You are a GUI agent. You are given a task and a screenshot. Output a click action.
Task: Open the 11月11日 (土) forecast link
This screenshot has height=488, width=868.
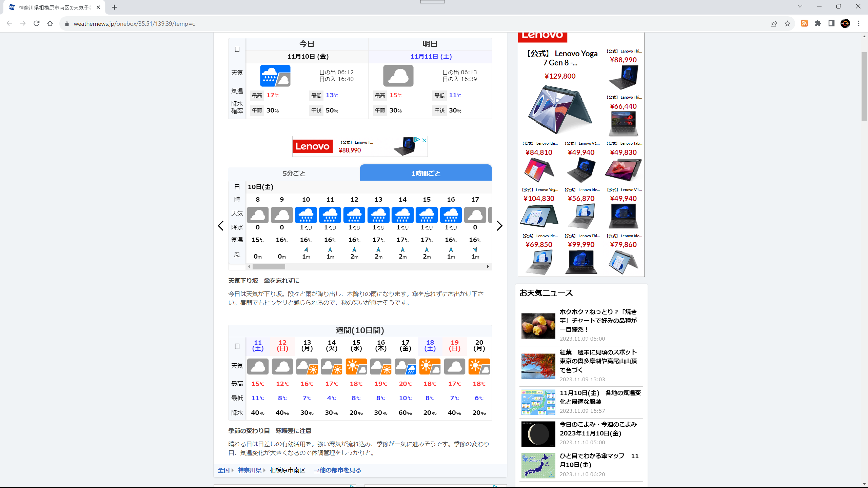click(x=431, y=57)
